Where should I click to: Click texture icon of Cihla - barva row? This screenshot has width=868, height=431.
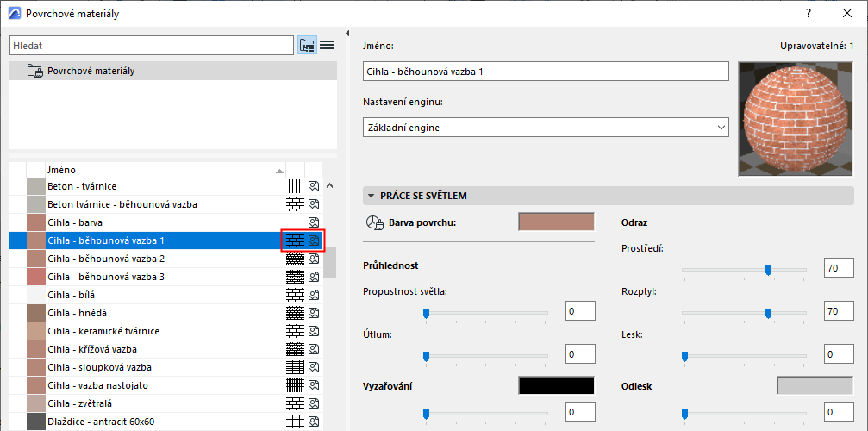click(x=314, y=222)
